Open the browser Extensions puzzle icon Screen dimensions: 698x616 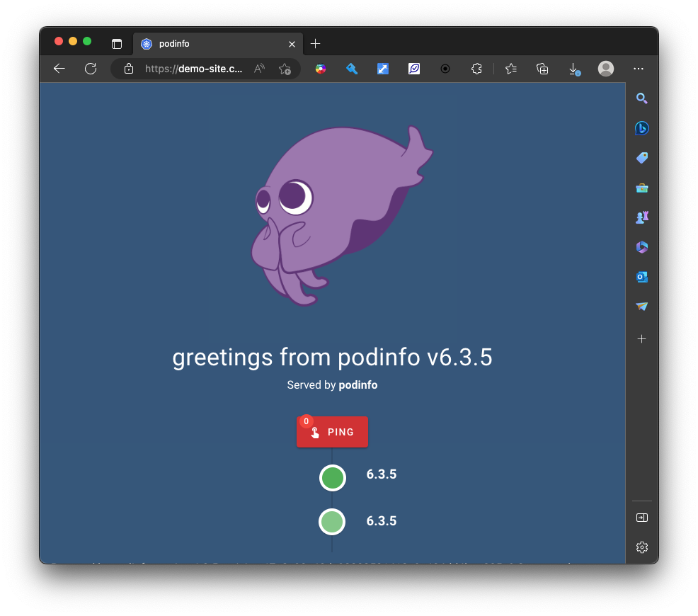pyautogui.click(x=476, y=69)
